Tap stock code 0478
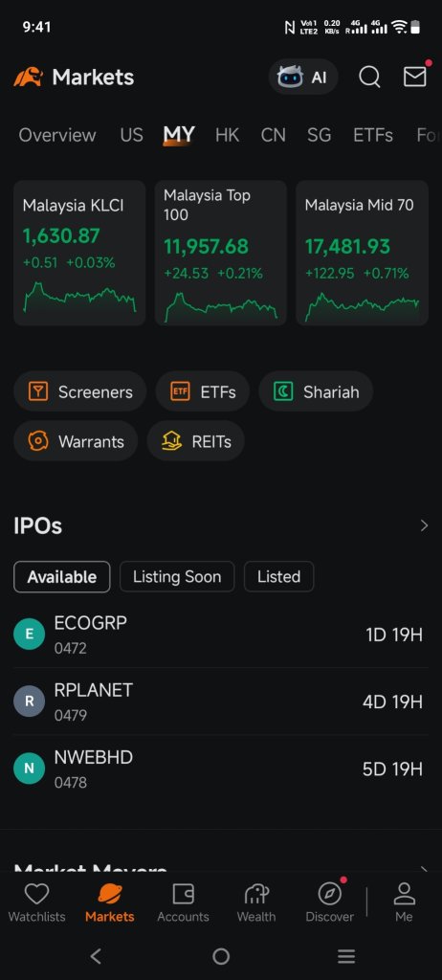The height and width of the screenshot is (980, 442). 71,782
